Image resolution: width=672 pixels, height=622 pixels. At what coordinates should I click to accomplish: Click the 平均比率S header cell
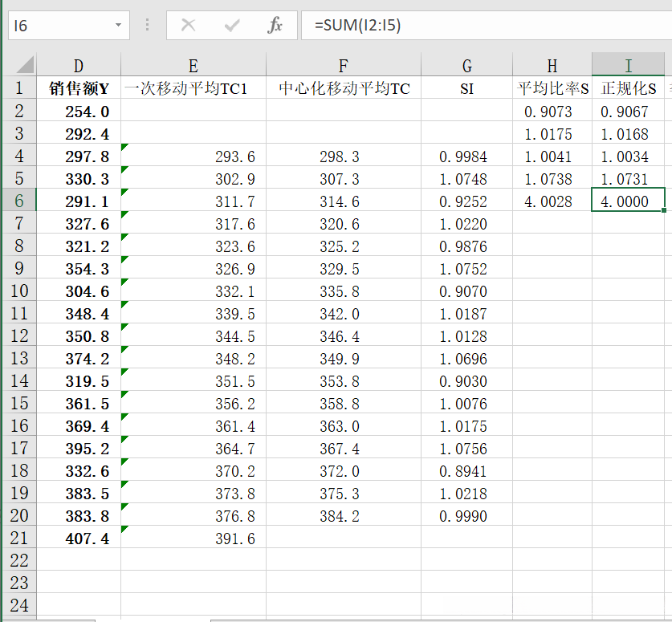click(x=552, y=88)
